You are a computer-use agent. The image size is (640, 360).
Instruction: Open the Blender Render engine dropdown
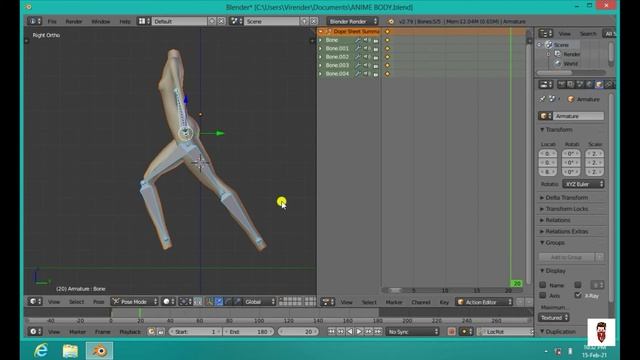click(353, 21)
